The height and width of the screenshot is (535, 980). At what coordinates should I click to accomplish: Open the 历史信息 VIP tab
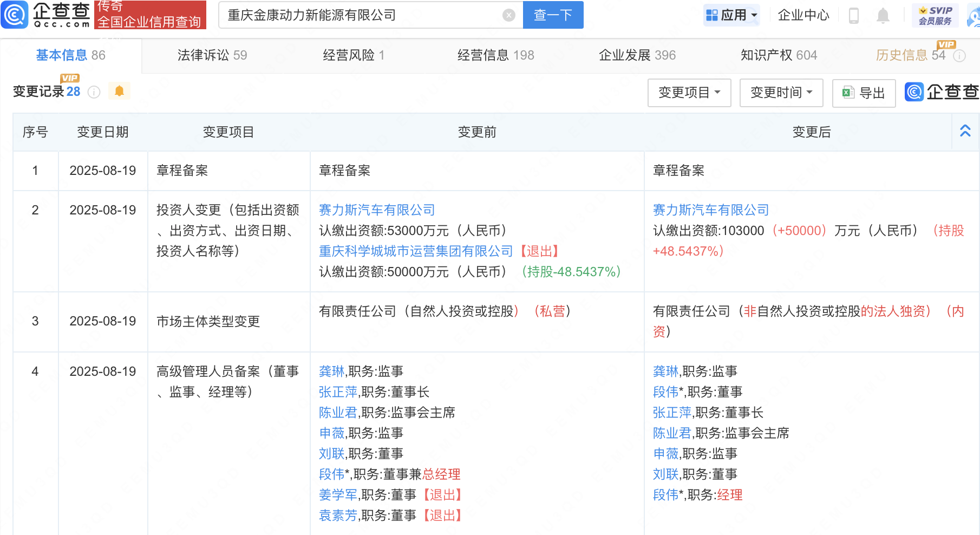[911, 55]
